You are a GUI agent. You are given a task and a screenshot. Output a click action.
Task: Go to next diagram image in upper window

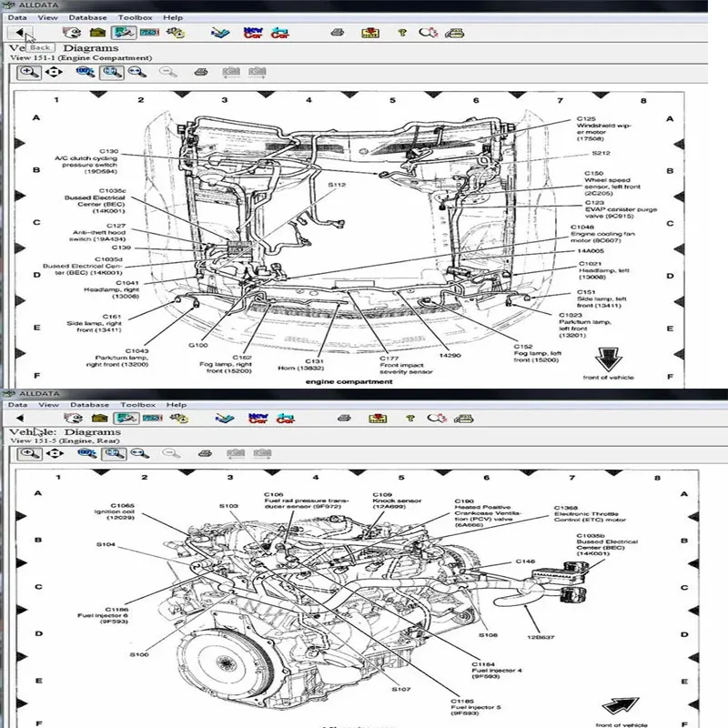pyautogui.click(x=258, y=73)
